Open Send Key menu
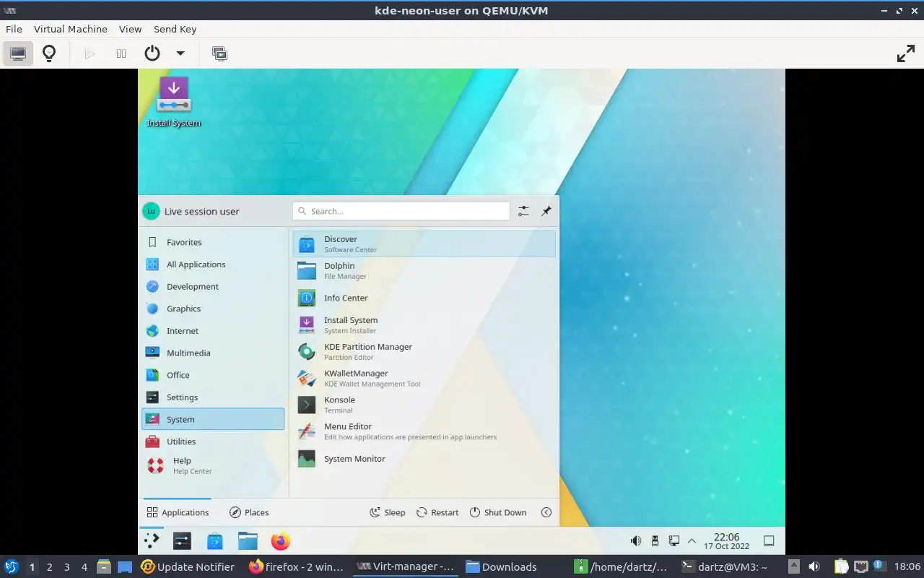 coord(175,29)
